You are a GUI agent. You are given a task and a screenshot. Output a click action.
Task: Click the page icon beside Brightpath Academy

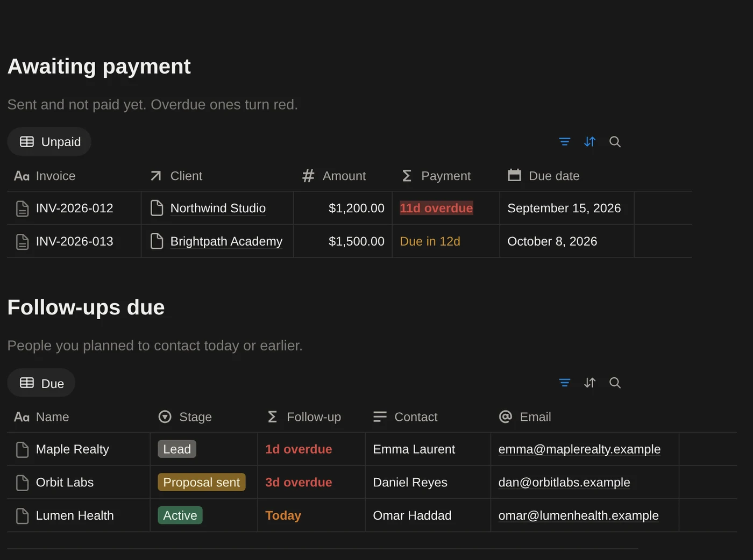[x=157, y=241]
